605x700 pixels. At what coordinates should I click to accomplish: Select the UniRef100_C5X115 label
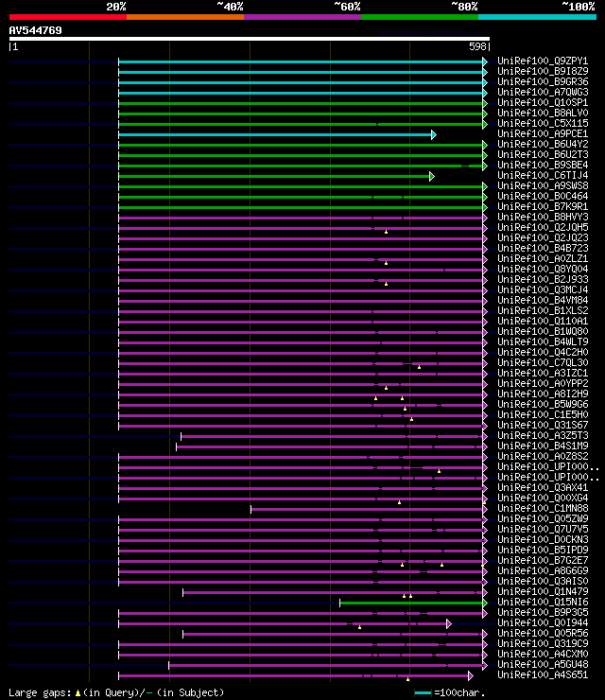tap(543, 123)
